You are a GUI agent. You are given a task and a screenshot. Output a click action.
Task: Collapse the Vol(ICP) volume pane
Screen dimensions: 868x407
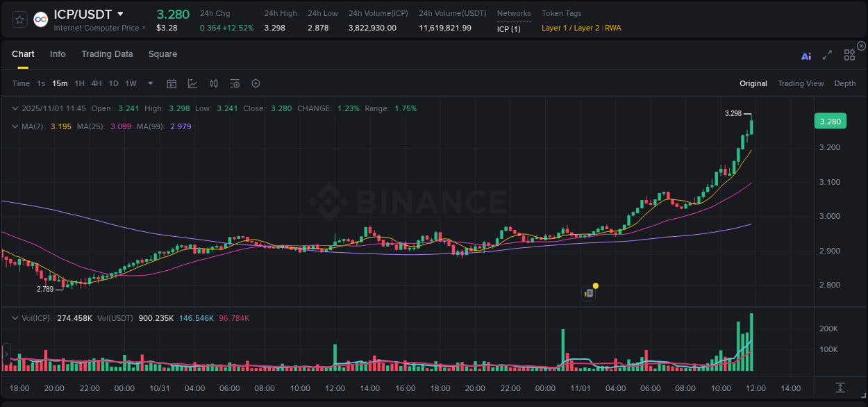click(x=14, y=317)
